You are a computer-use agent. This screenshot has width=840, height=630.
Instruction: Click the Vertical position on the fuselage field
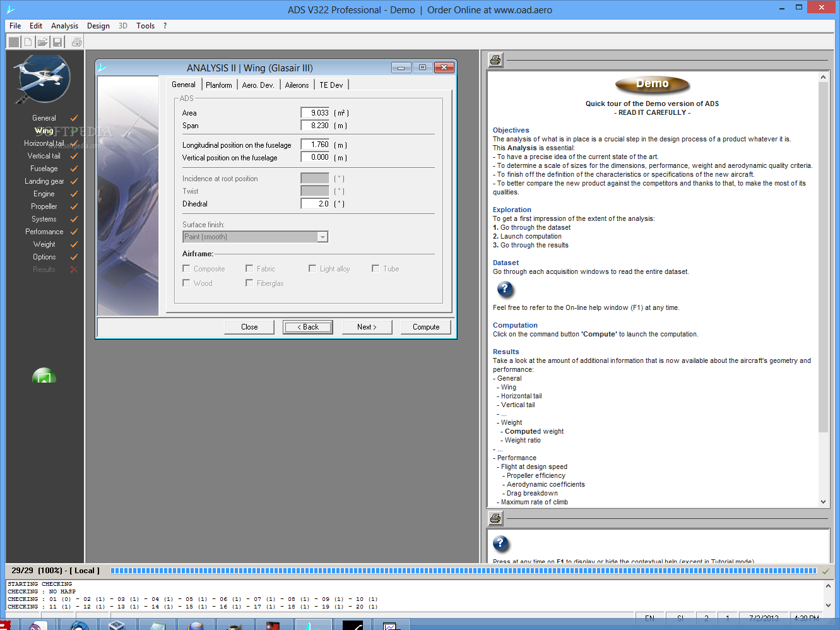(316, 157)
